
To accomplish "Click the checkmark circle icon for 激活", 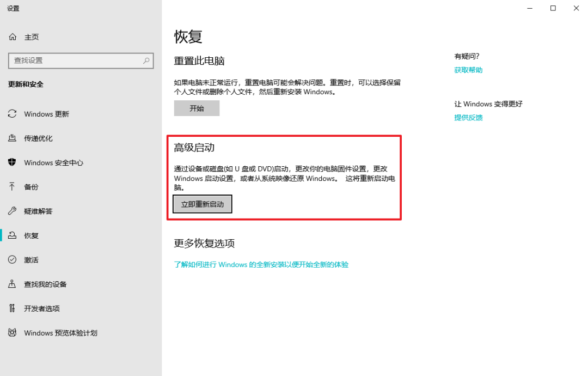I will click(13, 260).
